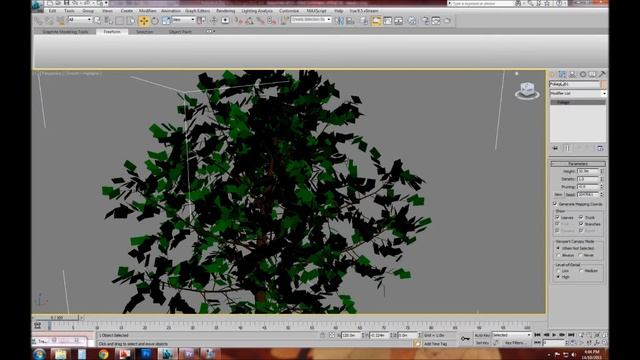Open Render Setup from the toolbar
The height and width of the screenshot is (360, 640).
point(425,20)
